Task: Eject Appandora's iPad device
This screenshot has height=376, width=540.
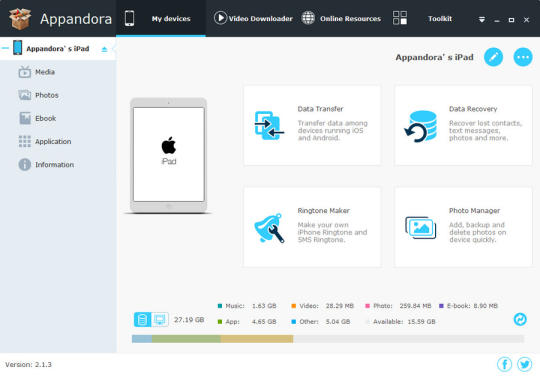Action: (x=104, y=50)
